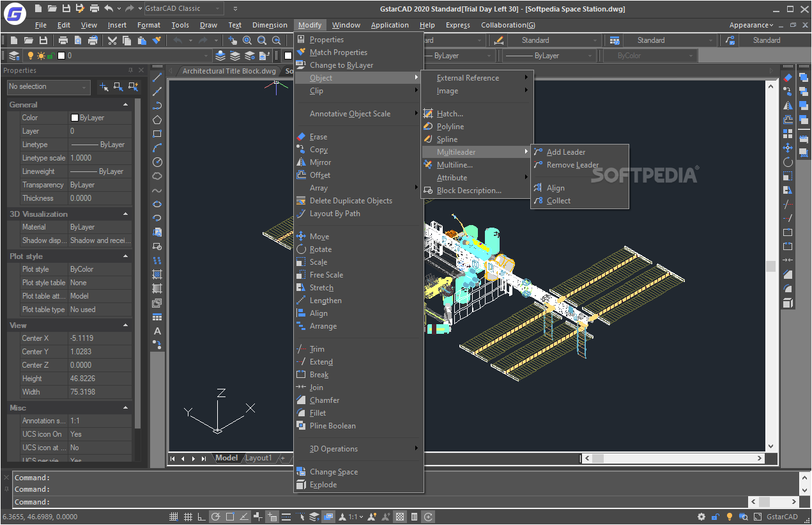Toggle Polar tracking in status bar
Image resolution: width=812 pixels, height=525 pixels.
pyautogui.click(x=216, y=517)
